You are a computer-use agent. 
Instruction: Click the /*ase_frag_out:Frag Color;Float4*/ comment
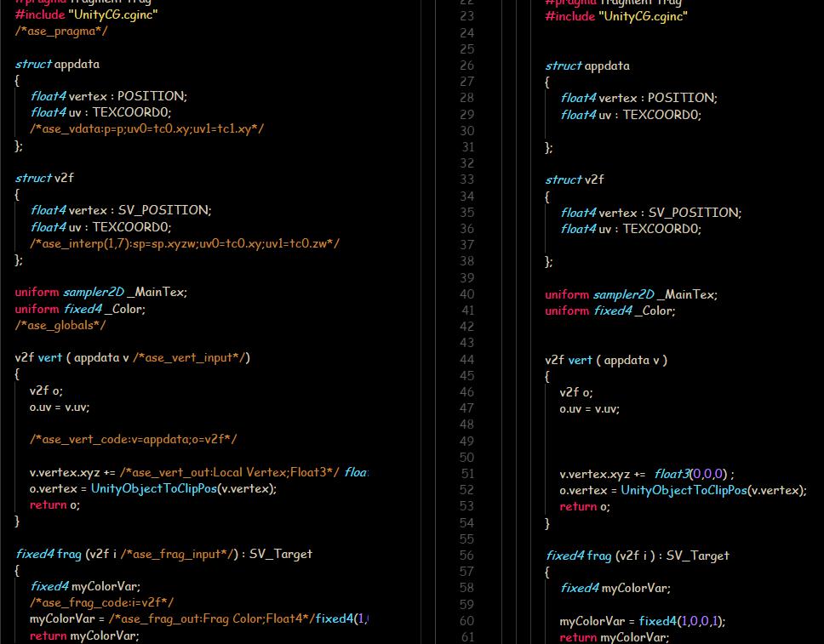coord(211,618)
